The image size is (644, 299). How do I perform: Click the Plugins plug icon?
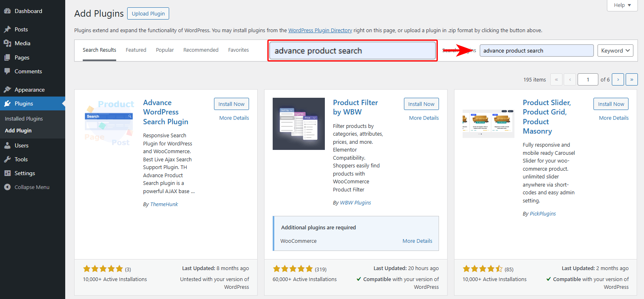[7, 103]
